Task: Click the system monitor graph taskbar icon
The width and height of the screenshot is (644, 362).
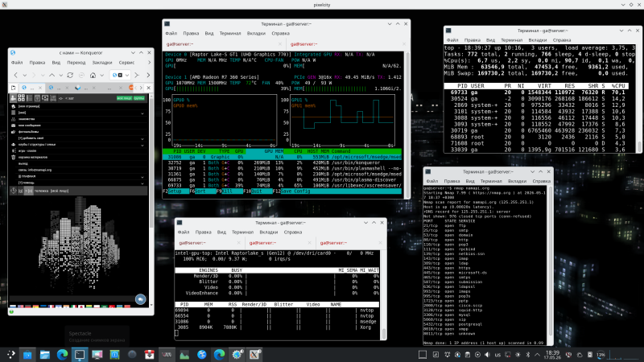Action: point(184,354)
